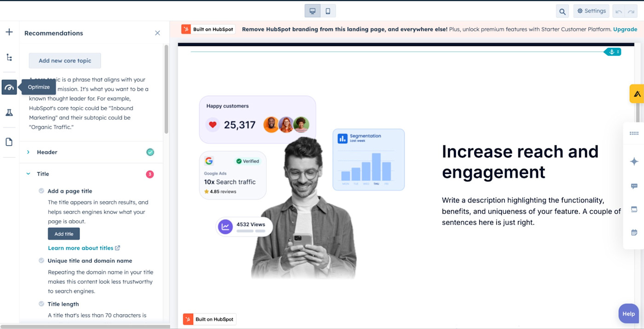Open Learn more about titles link
This screenshot has width=644, height=329.
[x=84, y=248]
